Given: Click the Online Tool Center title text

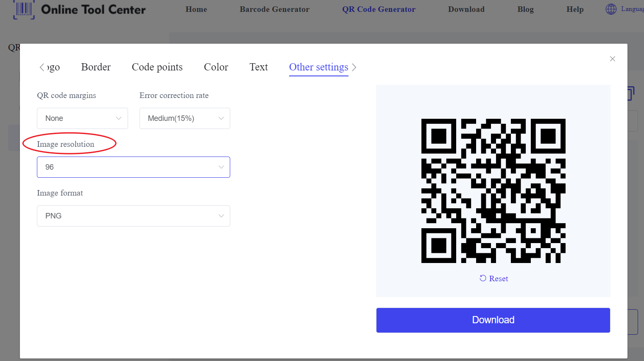Looking at the screenshot, I should [93, 9].
